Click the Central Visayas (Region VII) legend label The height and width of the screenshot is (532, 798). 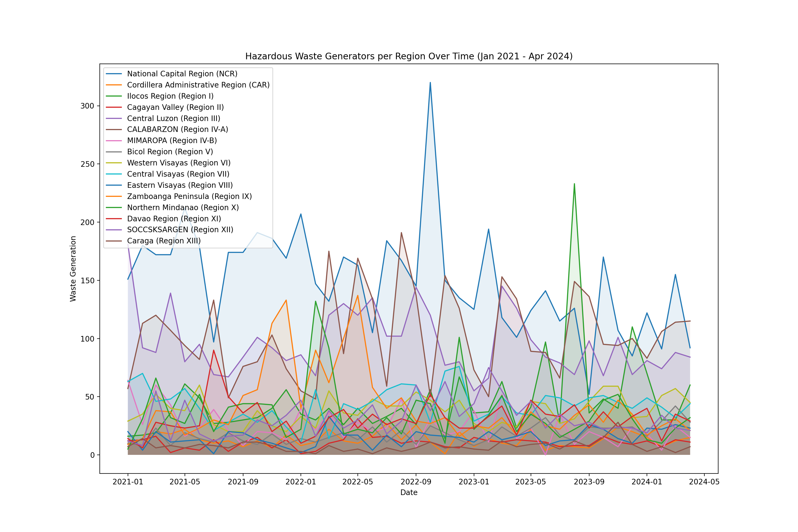click(x=178, y=174)
